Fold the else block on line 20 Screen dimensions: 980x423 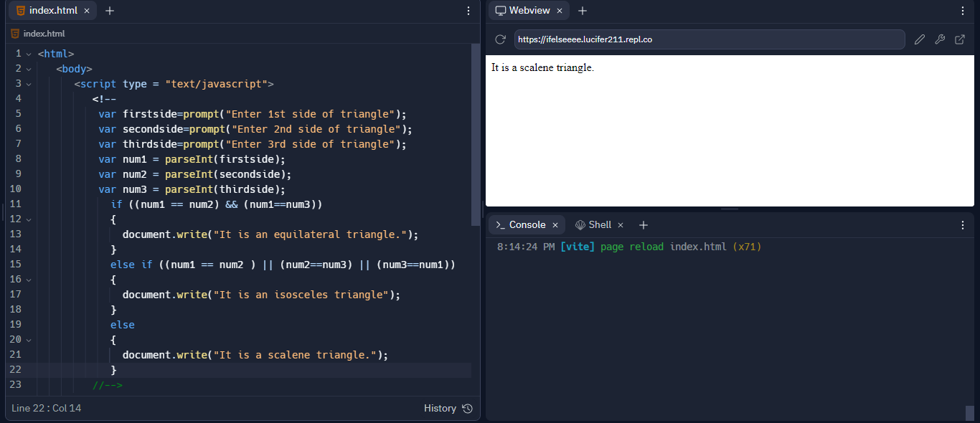(29, 340)
